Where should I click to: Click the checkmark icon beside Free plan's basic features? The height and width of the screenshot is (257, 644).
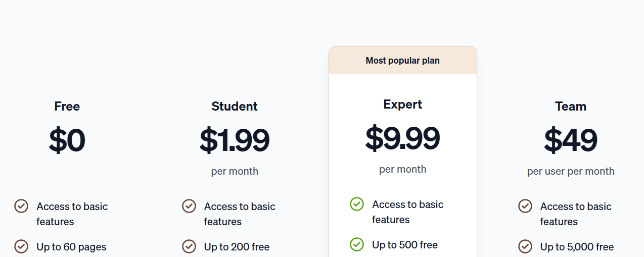pyautogui.click(x=21, y=206)
